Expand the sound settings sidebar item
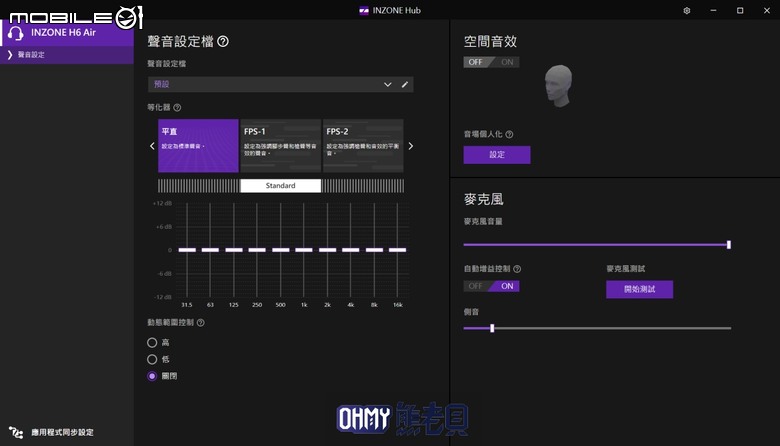This screenshot has width=780, height=446. 67,55
